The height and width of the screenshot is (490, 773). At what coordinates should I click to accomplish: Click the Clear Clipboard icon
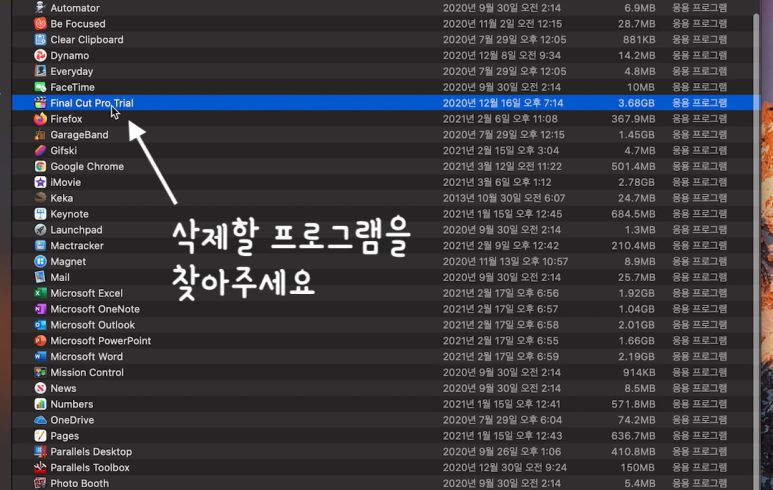tap(40, 39)
